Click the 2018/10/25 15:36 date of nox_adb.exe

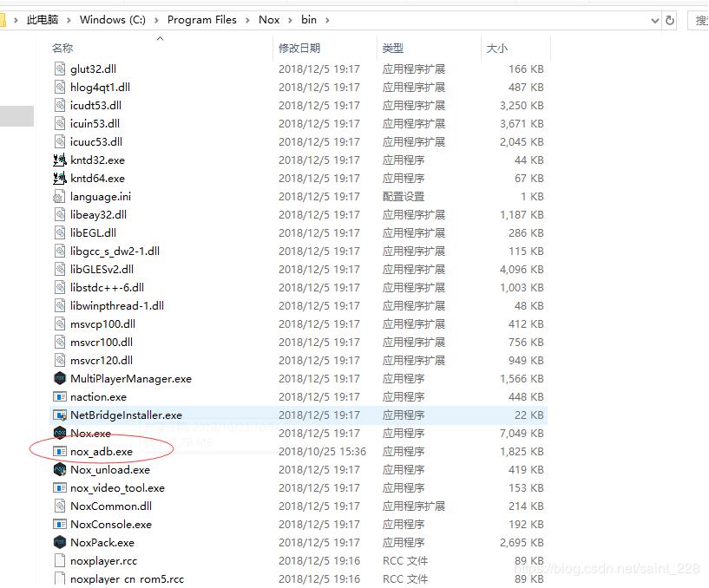click(x=323, y=452)
